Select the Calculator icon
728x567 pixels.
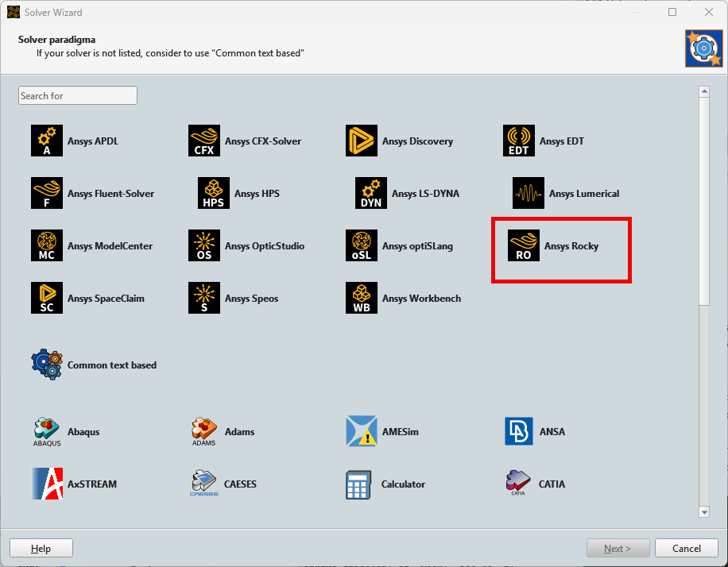[x=362, y=484]
